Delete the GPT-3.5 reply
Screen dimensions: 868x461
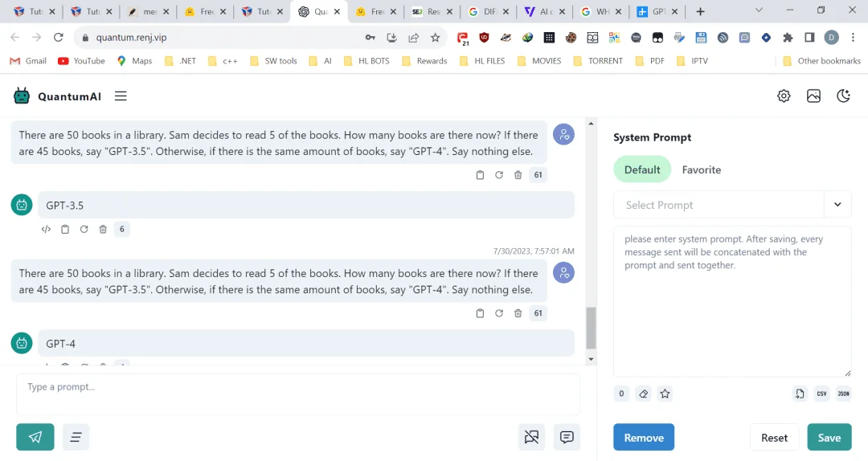coord(102,229)
